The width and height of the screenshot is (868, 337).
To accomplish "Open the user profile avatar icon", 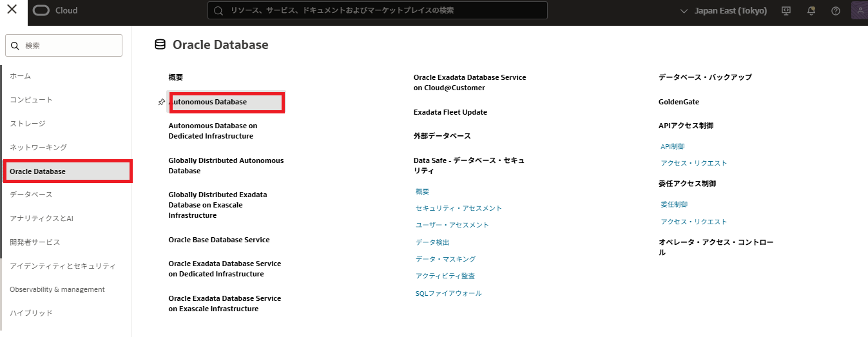I will 860,10.
